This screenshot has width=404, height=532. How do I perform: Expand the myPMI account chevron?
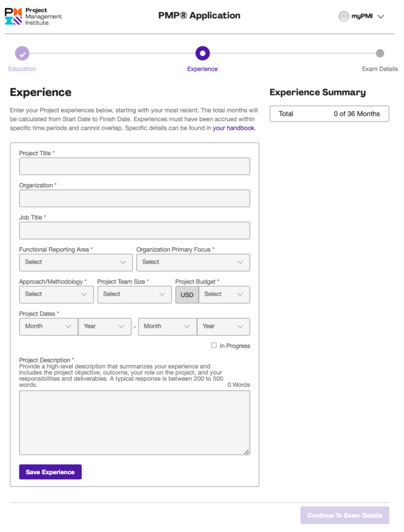pyautogui.click(x=381, y=17)
